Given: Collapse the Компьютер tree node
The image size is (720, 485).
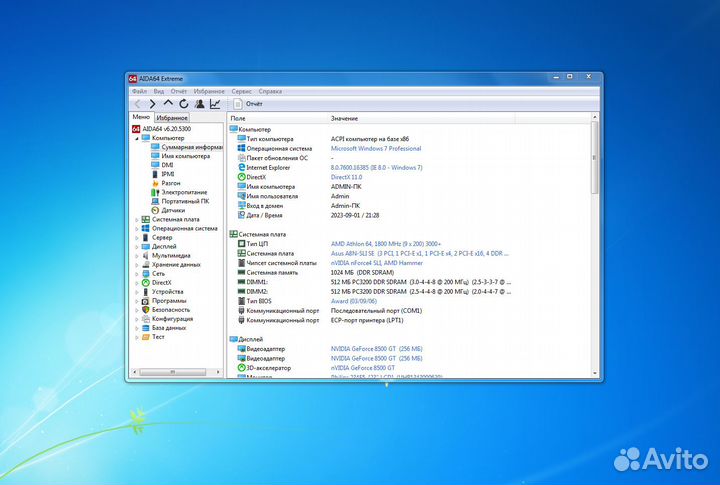Looking at the screenshot, I should [136, 138].
